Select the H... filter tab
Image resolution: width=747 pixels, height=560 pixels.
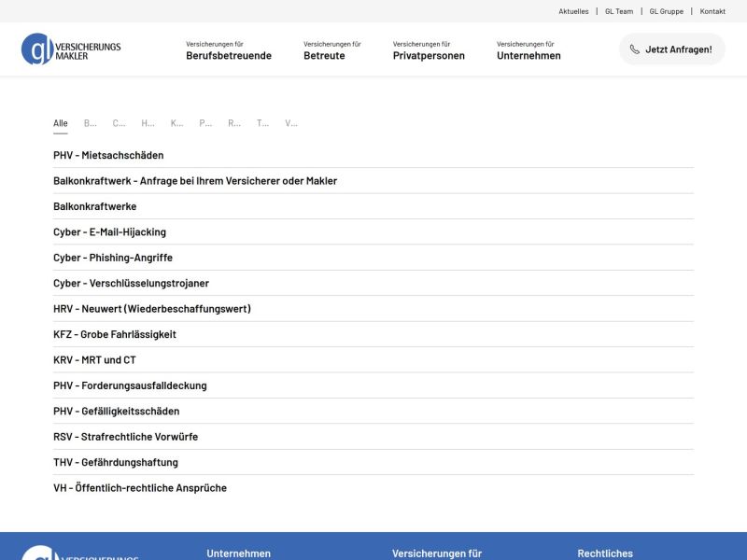(148, 123)
